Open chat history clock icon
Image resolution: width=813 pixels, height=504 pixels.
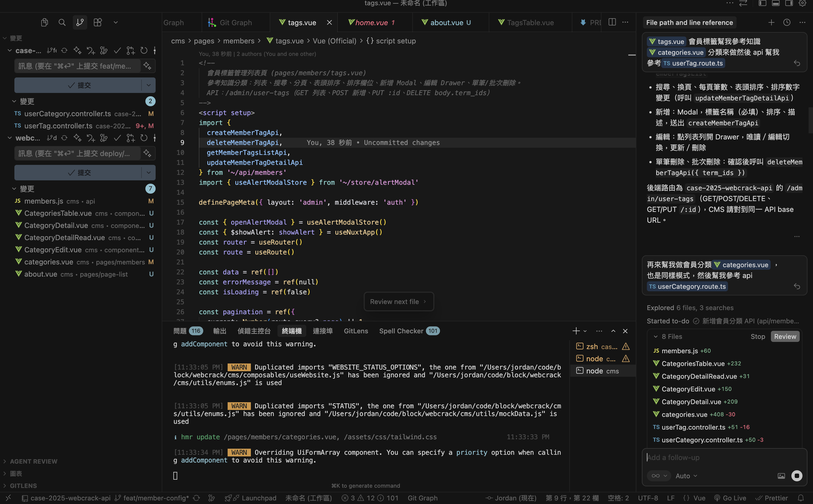[787, 22]
